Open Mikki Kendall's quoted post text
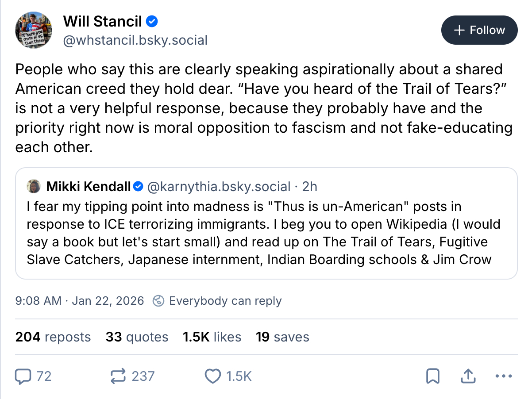 tap(263, 234)
